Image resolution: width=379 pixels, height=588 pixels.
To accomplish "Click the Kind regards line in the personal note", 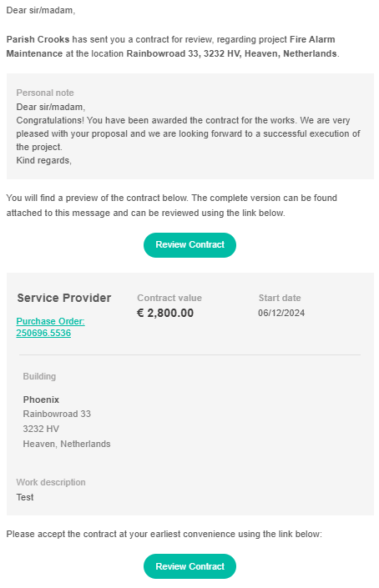I will [43, 160].
